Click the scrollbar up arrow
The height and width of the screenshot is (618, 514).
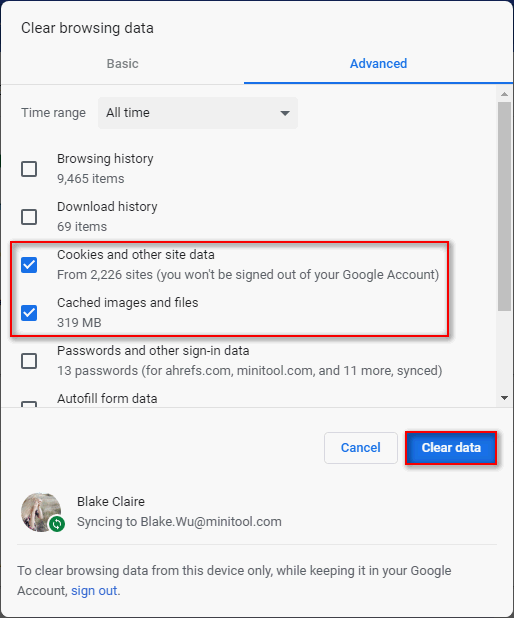click(504, 94)
